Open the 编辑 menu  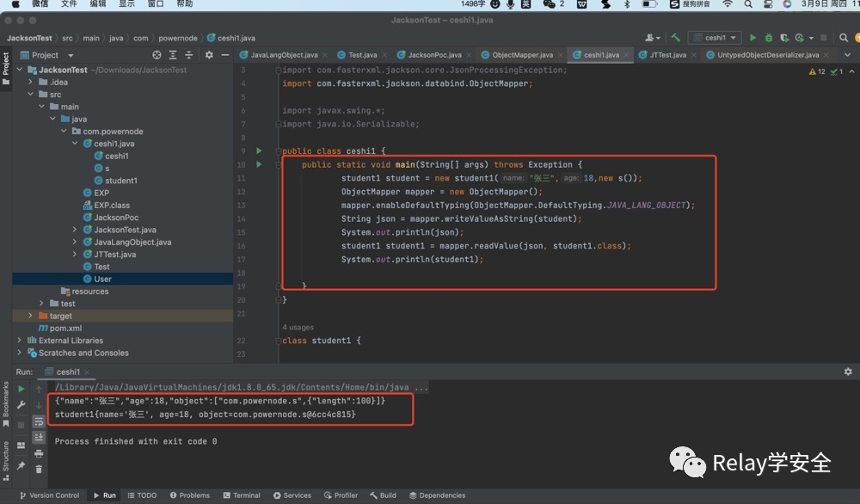coord(98,4)
